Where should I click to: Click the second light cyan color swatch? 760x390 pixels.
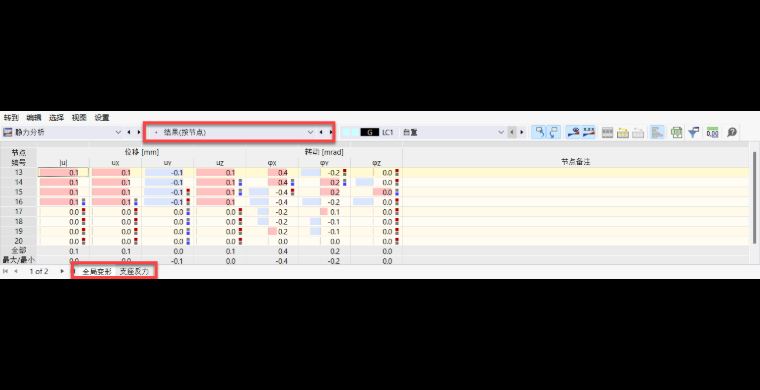pyautogui.click(x=356, y=132)
